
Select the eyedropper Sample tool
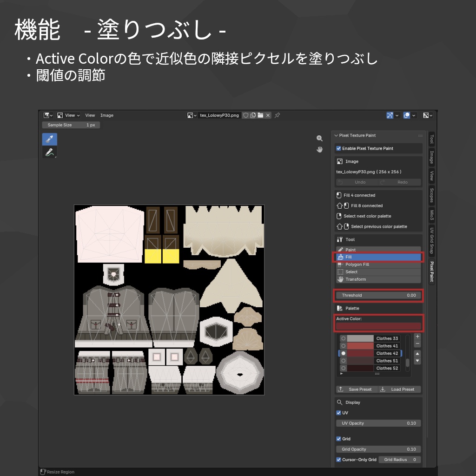tap(49, 139)
